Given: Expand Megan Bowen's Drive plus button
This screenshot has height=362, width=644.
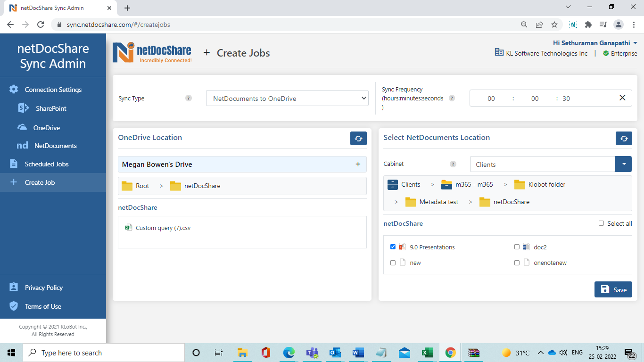Looking at the screenshot, I should 358,164.
